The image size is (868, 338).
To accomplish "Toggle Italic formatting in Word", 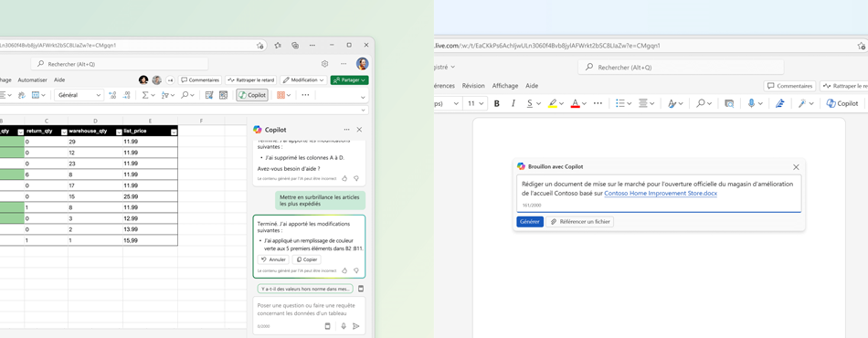I will (513, 103).
